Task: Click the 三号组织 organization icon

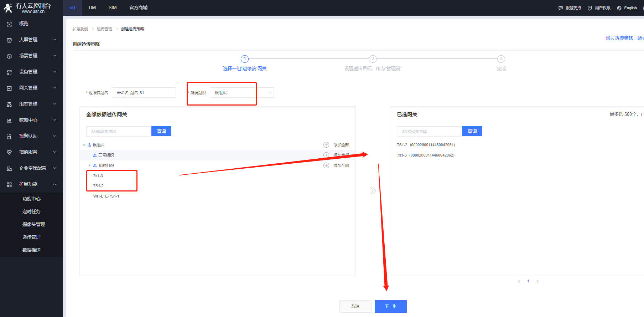Action: (95, 155)
